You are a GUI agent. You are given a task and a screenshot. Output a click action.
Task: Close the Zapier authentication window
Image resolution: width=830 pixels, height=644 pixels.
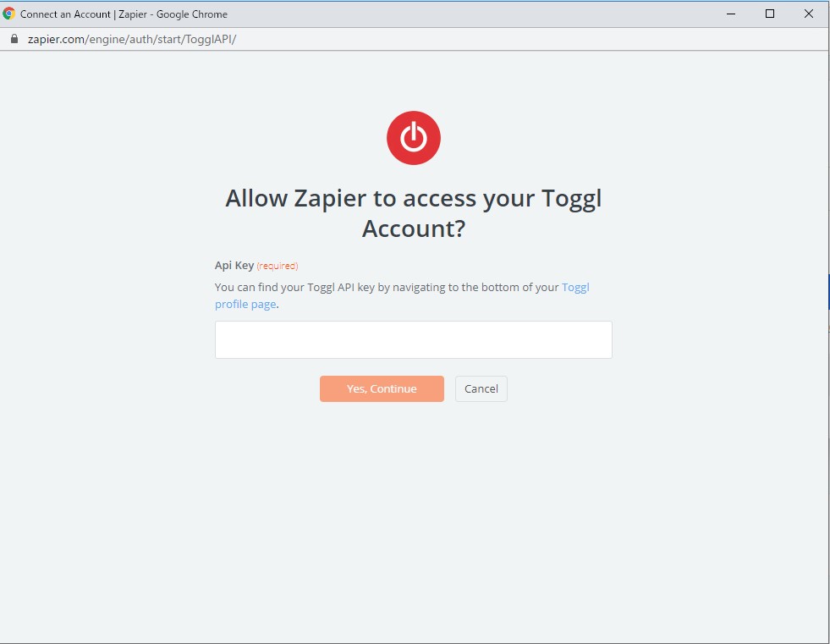pos(809,14)
